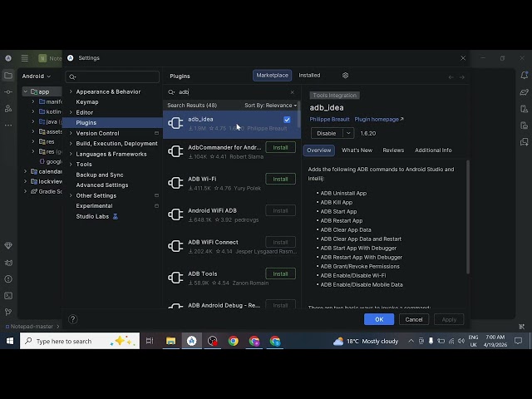Select Backup and Sync settings
Screen dimensions: 532x399
tap(100, 175)
